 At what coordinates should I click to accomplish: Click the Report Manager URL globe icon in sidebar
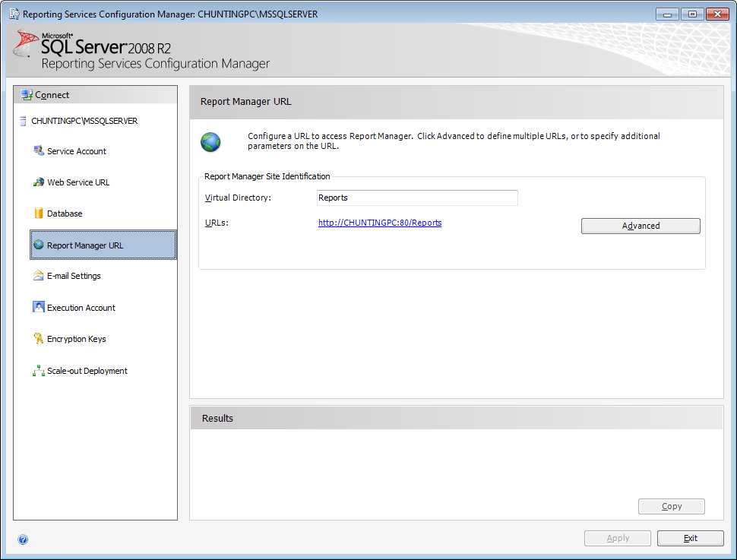click(x=39, y=245)
